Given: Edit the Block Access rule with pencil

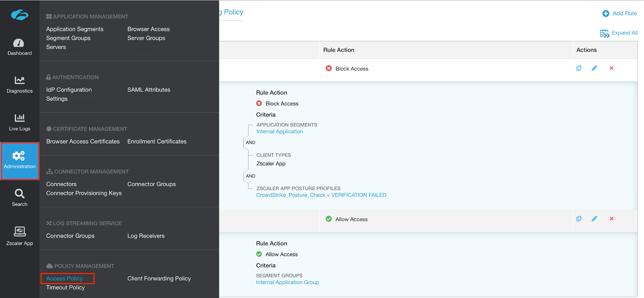Looking at the screenshot, I should pyautogui.click(x=594, y=68).
